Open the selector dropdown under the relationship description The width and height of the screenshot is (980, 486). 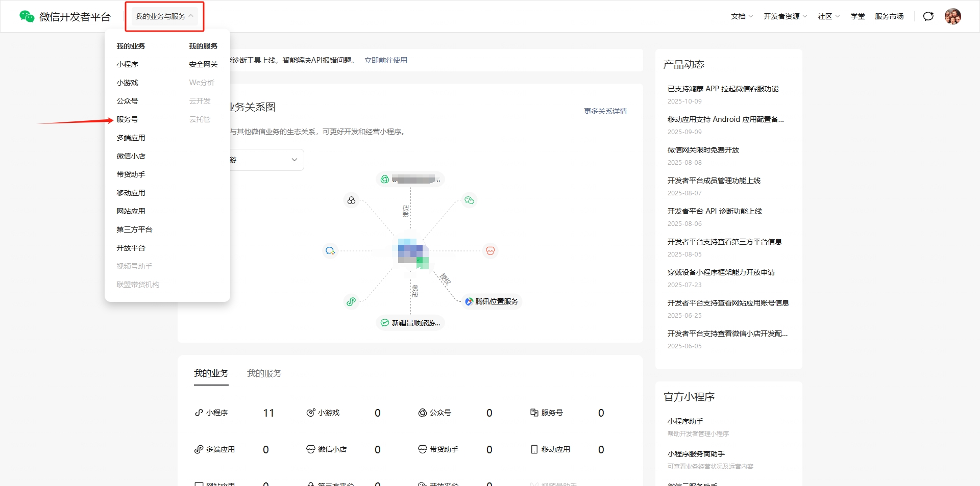(265, 160)
